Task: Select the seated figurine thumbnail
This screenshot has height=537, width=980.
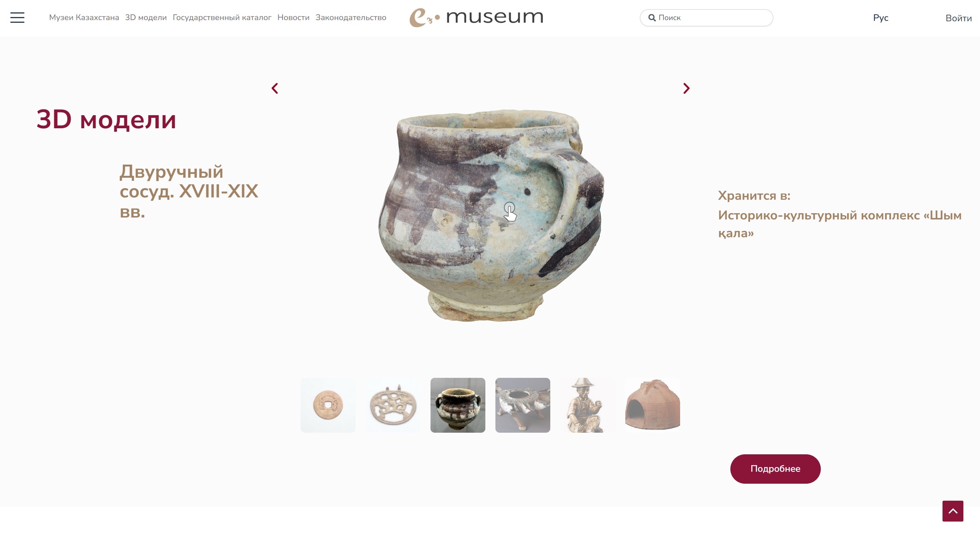Action: (587, 405)
